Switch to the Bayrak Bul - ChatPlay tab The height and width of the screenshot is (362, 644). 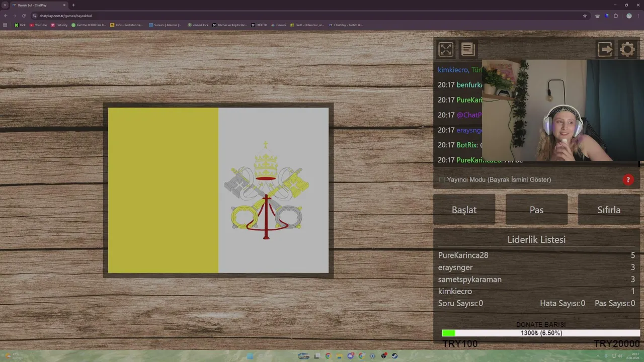click(39, 5)
